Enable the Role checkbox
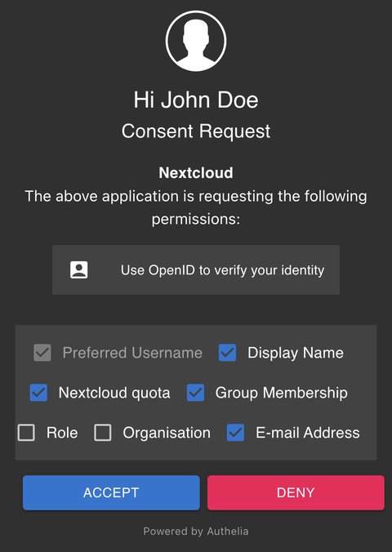The width and height of the screenshot is (392, 552). 26,433
